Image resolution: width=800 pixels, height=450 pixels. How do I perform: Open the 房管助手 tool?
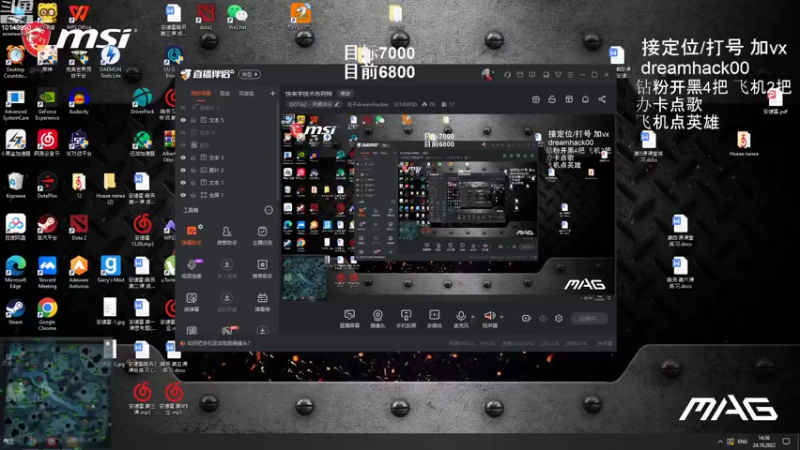[x=227, y=236]
